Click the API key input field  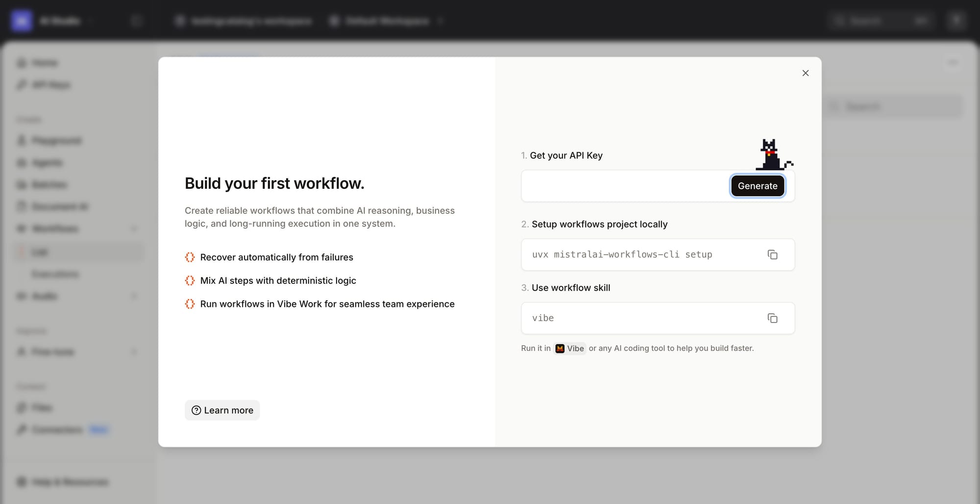(x=622, y=186)
